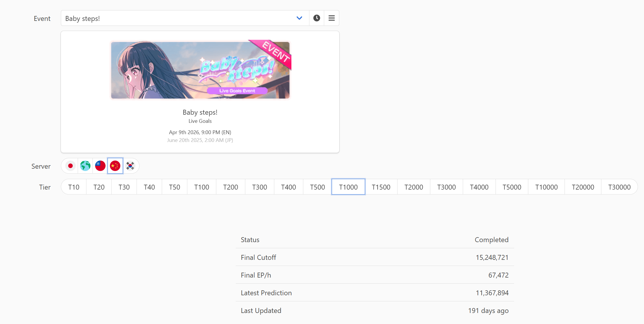Screen dimensions: 644x324
Task: Select the Japan flag server
Action: (70, 166)
